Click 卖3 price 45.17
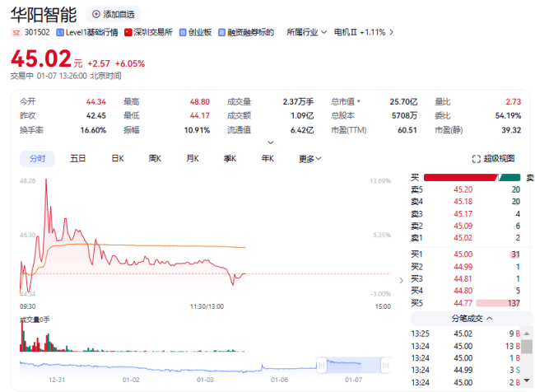Viewport: 535px width, 392px height. tap(463, 214)
